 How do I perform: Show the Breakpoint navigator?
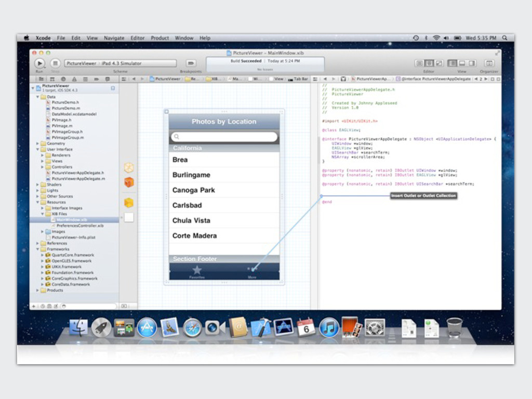(x=97, y=79)
